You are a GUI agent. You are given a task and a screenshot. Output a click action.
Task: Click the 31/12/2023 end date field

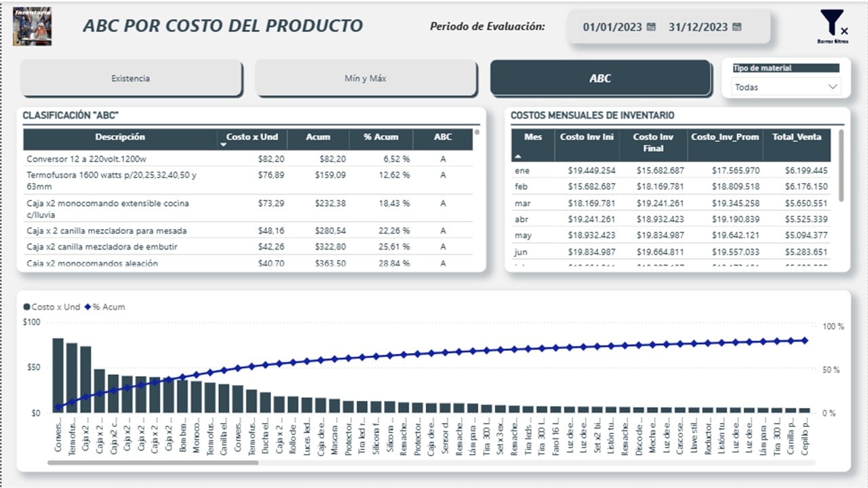point(698,27)
